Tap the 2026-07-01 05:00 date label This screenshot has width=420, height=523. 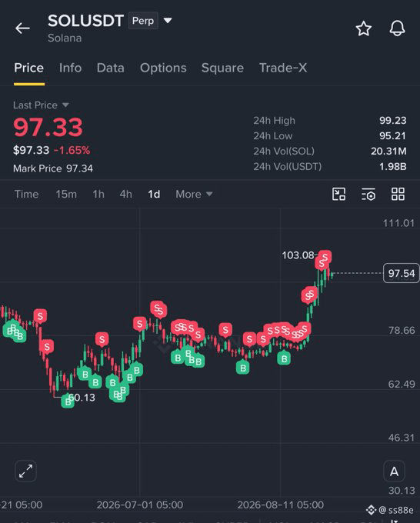point(140,505)
